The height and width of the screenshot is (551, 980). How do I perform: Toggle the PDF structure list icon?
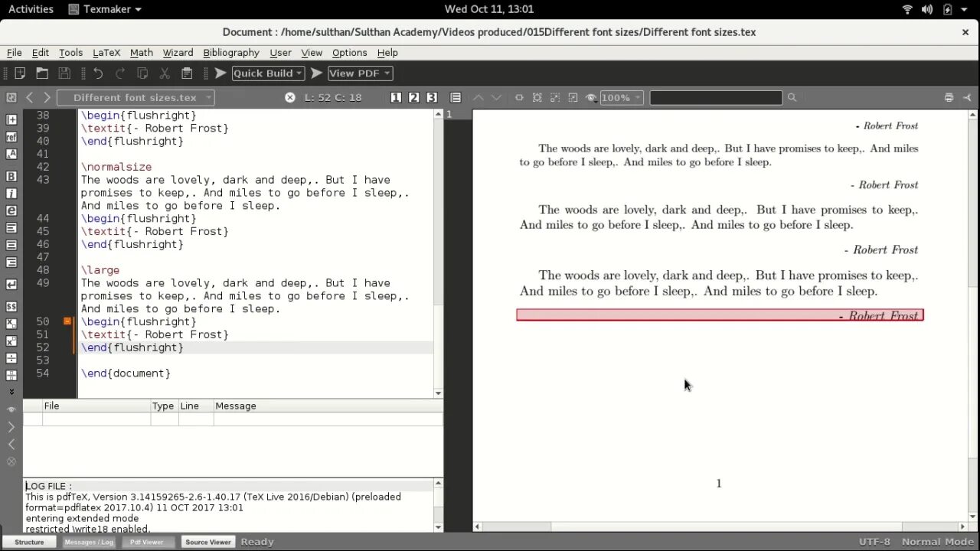(x=456, y=97)
